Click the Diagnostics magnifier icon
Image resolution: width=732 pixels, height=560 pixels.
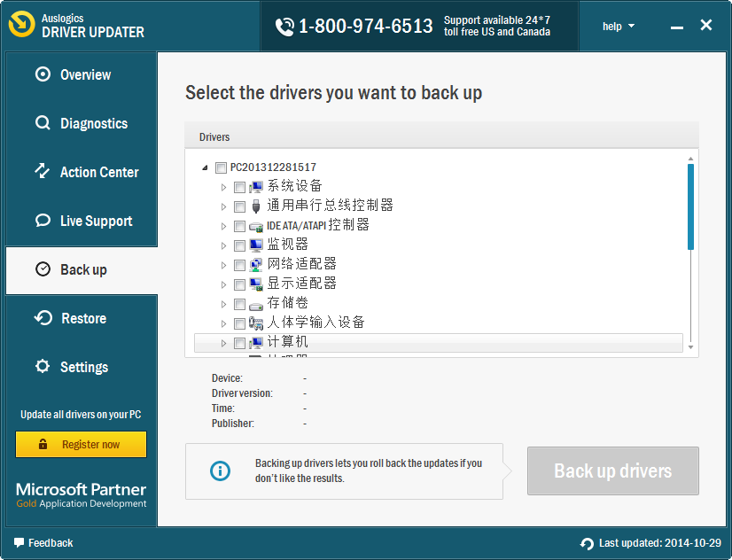(43, 123)
